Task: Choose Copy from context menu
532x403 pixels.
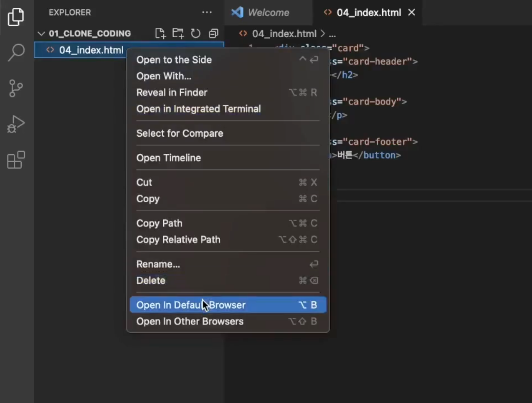Action: (x=228, y=199)
